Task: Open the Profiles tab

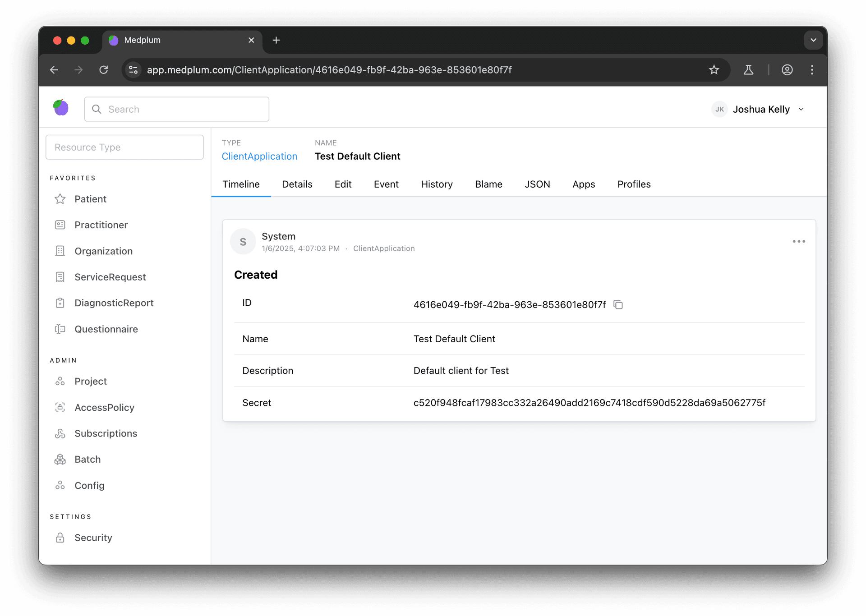Action: point(634,184)
